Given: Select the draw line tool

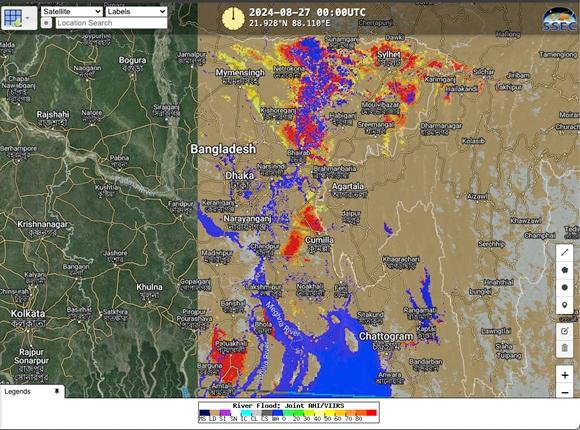Looking at the screenshot, I should click(564, 253).
